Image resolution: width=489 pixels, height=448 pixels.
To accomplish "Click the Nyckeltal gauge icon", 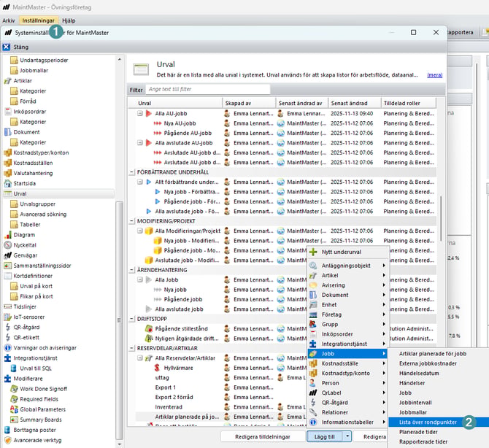I will pyautogui.click(x=7, y=245).
